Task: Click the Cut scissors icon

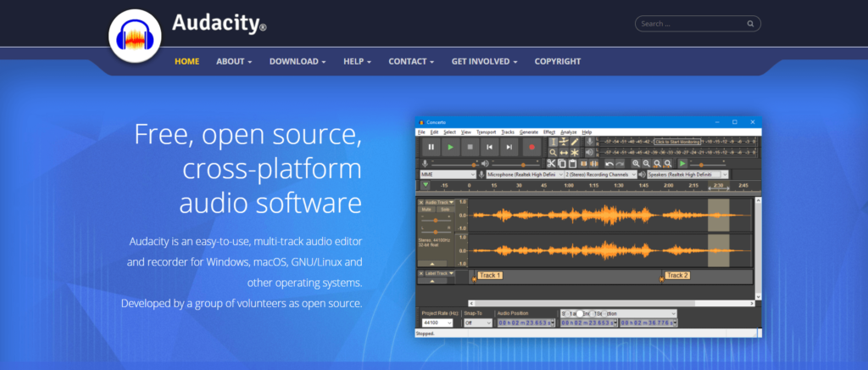Action: (551, 164)
